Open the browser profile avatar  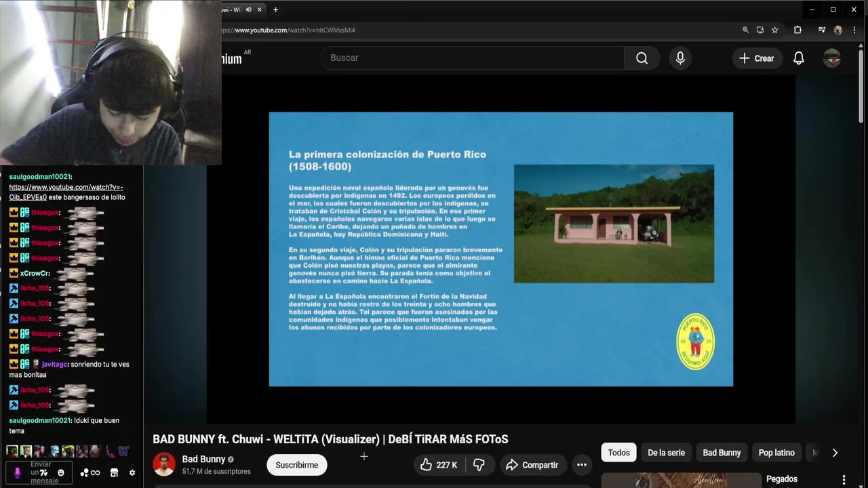pos(838,30)
